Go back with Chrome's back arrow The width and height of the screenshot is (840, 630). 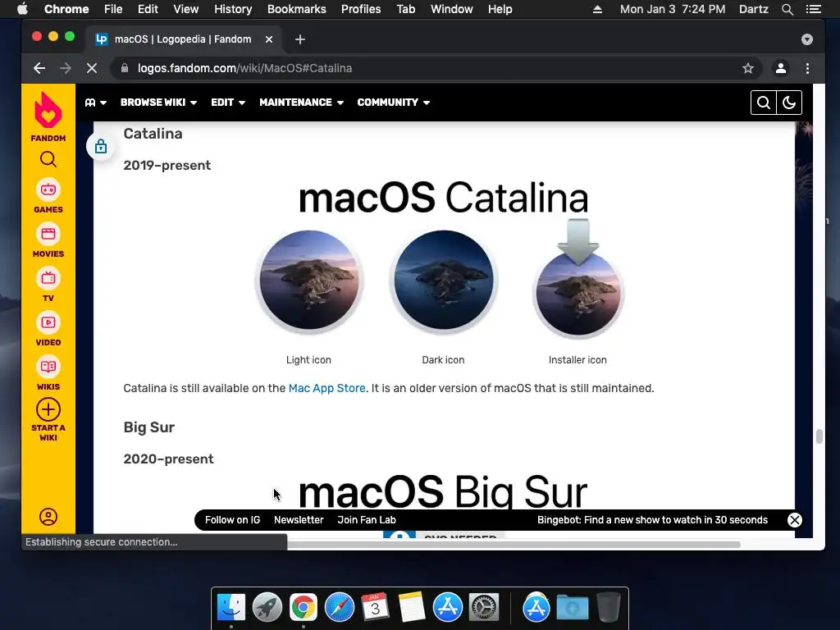[39, 68]
